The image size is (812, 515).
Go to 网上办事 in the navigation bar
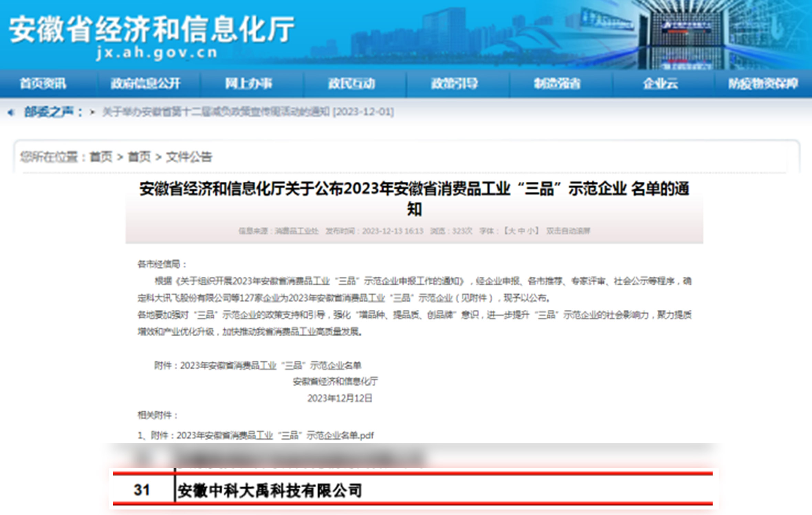pyautogui.click(x=249, y=83)
